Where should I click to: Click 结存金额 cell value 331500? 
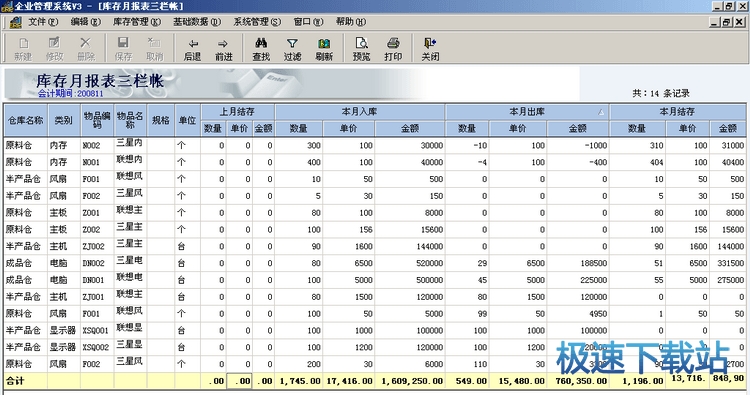tap(728, 263)
